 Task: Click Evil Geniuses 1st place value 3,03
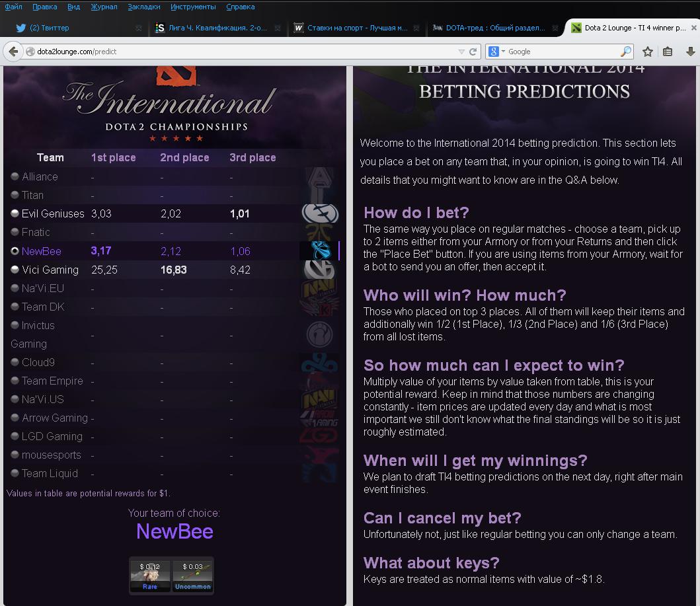[101, 213]
